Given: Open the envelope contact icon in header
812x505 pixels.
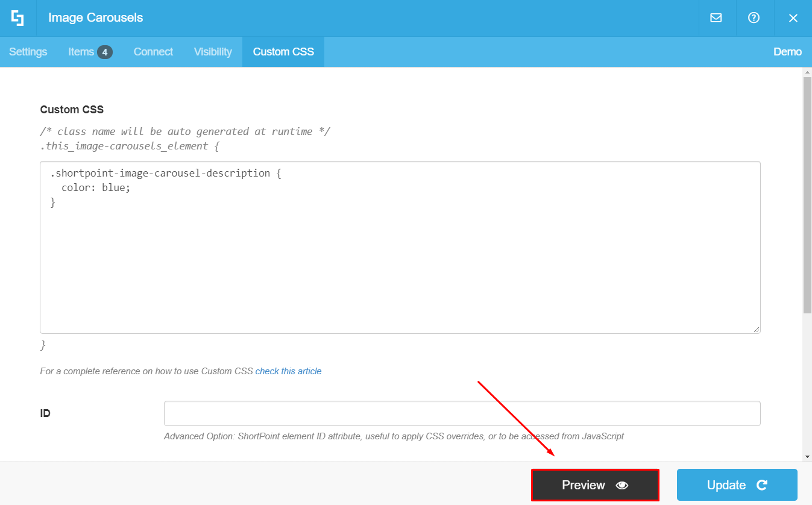Looking at the screenshot, I should [x=716, y=18].
